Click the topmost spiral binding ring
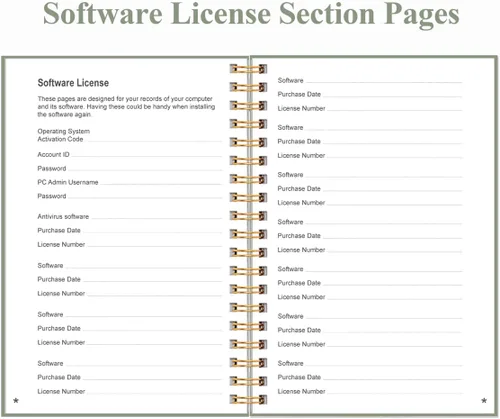This screenshot has height=419, width=500. tap(248, 69)
